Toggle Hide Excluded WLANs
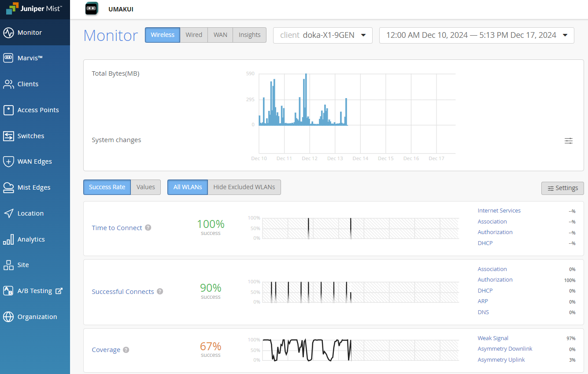The width and height of the screenshot is (588, 374). (x=244, y=187)
